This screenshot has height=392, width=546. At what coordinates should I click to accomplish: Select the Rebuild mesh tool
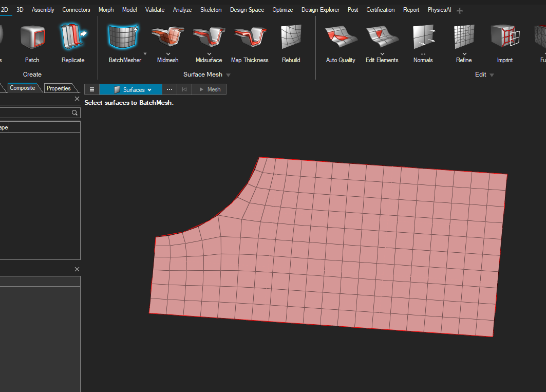[x=291, y=36]
